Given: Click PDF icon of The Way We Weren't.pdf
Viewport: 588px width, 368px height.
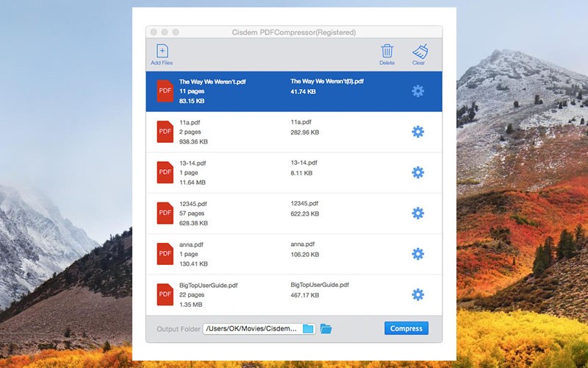Looking at the screenshot, I should (x=165, y=91).
